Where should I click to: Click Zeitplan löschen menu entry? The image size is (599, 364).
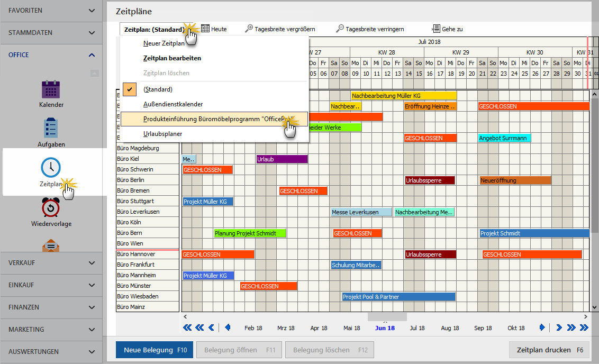[214, 73]
